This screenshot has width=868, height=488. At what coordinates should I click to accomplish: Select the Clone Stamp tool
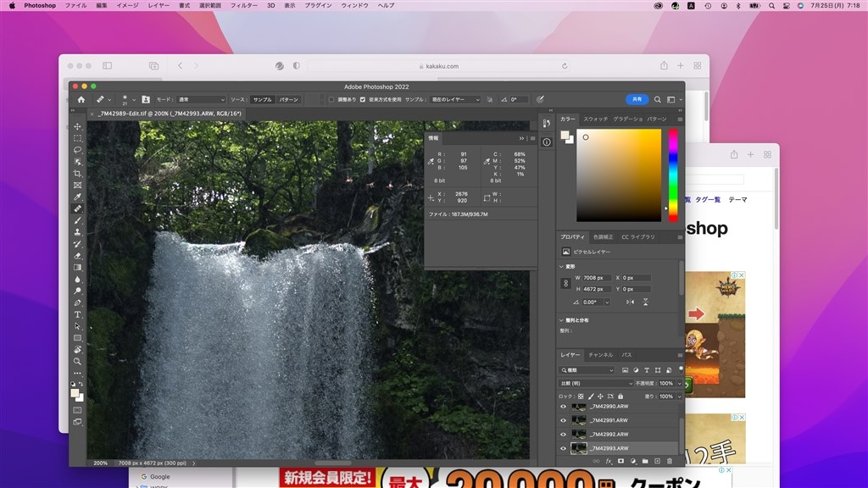pyautogui.click(x=77, y=231)
